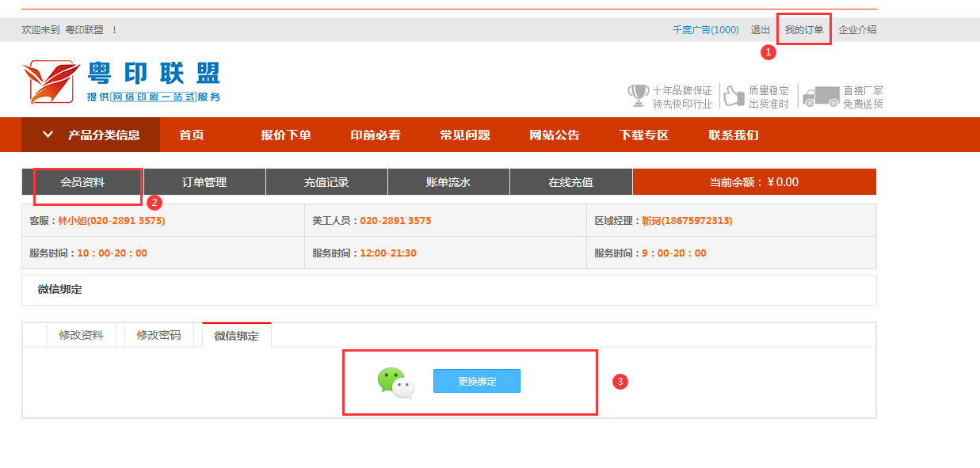
Task: Open 我的订单 in the top bar
Action: pos(804,30)
